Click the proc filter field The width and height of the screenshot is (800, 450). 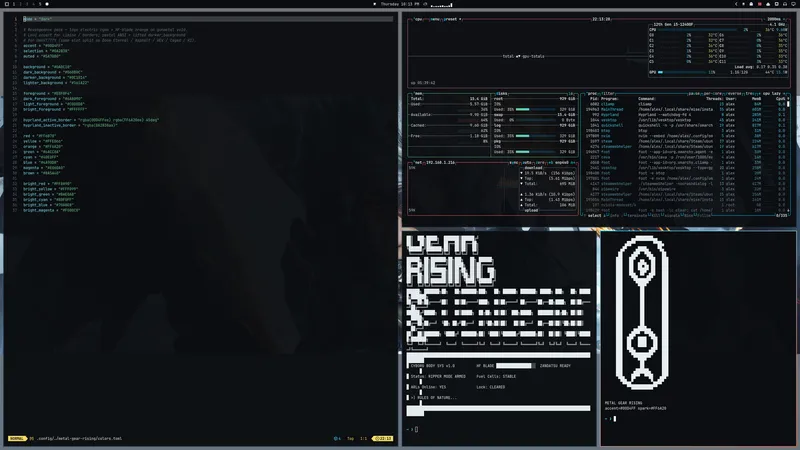coord(608,94)
